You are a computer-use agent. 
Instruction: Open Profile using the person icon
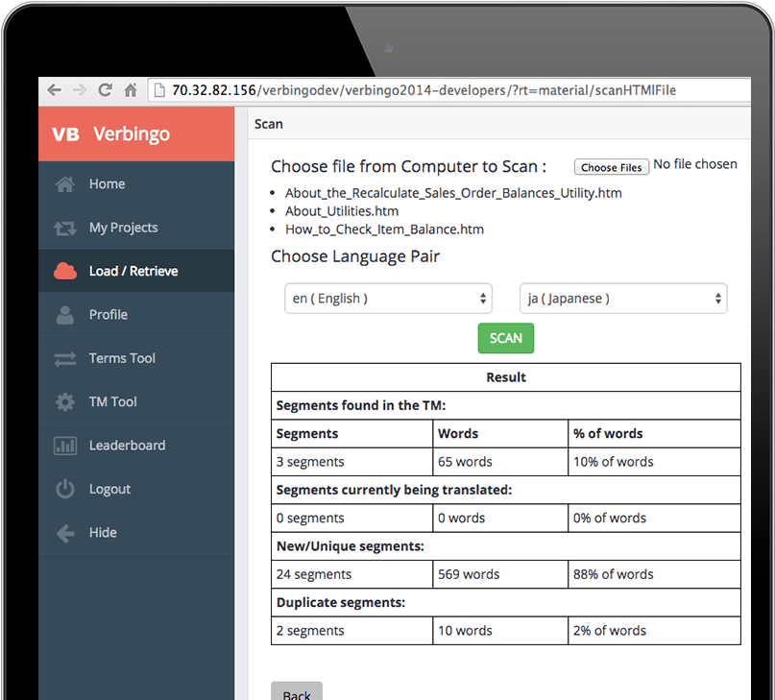64,314
